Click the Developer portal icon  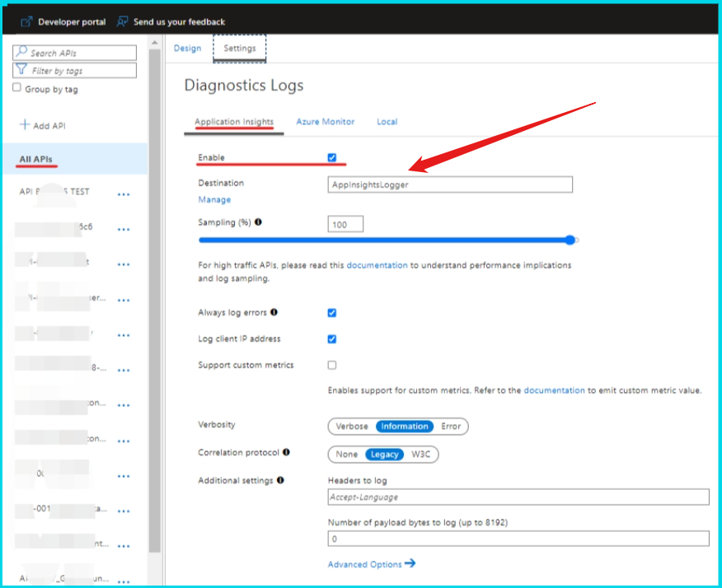coord(26,21)
